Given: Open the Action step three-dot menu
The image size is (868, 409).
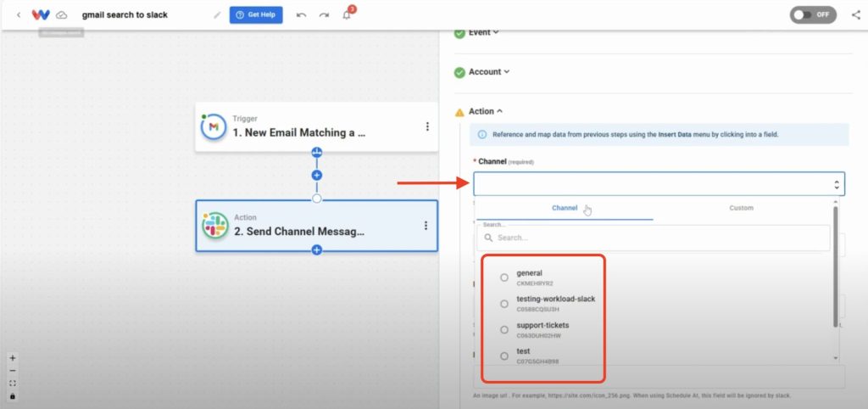Looking at the screenshot, I should tap(426, 226).
